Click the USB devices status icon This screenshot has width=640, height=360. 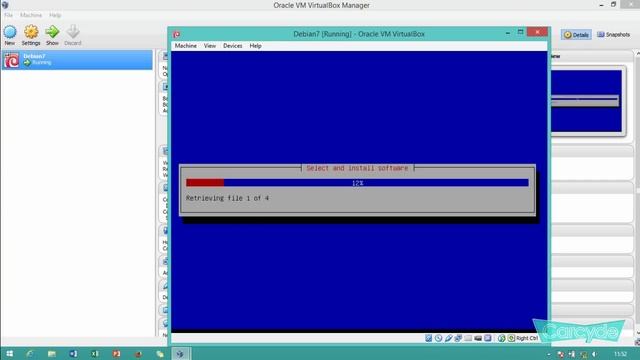pos(448,338)
